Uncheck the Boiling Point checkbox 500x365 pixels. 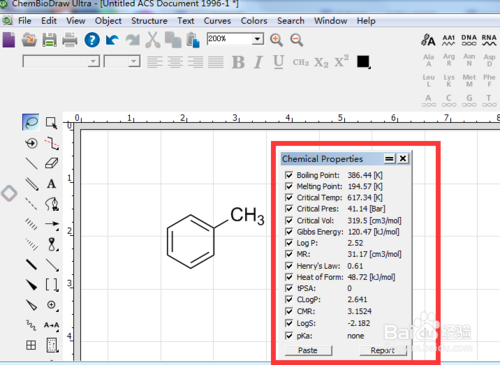tap(289, 175)
